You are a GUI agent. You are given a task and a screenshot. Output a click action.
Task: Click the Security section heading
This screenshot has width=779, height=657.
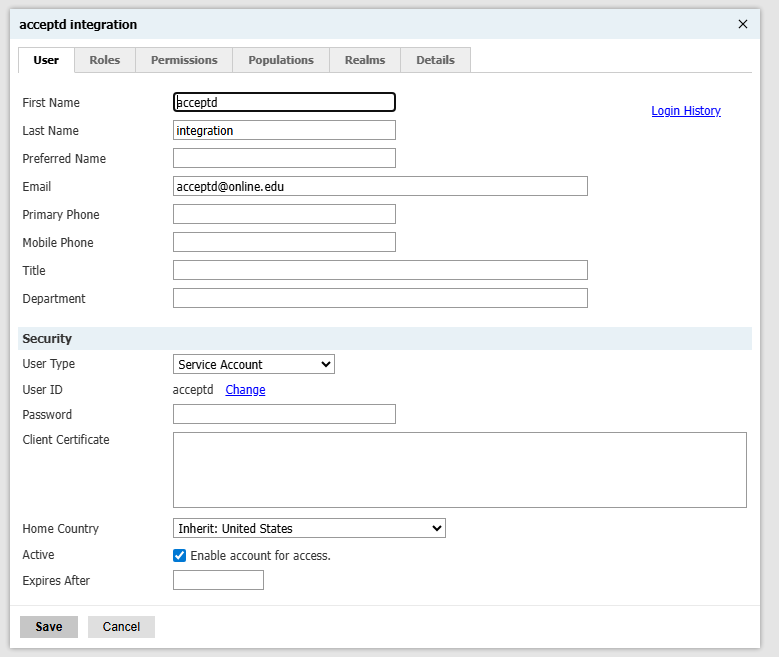[x=47, y=338]
